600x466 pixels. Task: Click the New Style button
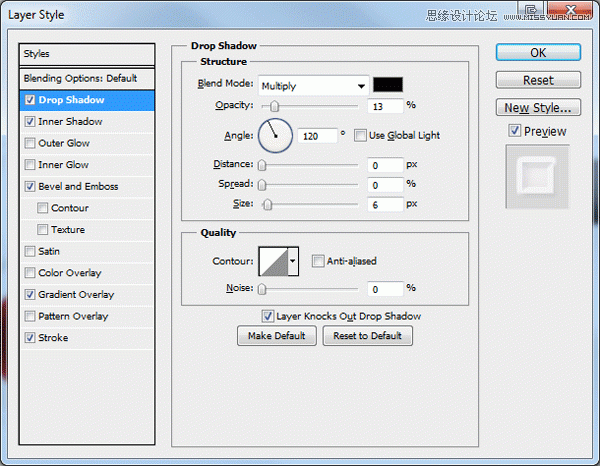point(538,108)
